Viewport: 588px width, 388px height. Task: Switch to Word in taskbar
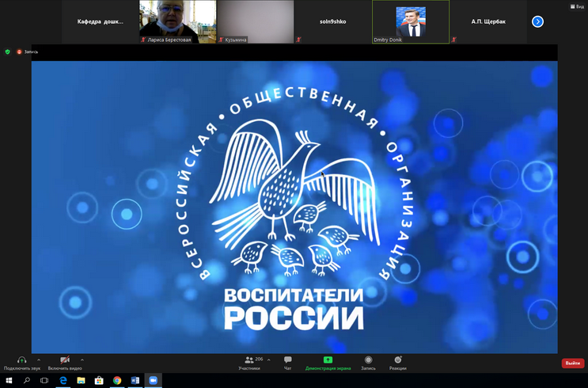pos(135,381)
